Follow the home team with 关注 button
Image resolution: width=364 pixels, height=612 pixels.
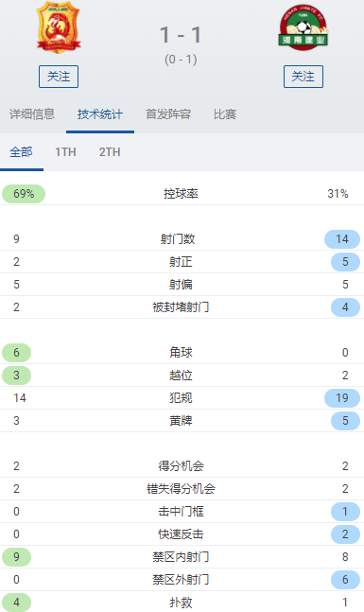click(59, 77)
